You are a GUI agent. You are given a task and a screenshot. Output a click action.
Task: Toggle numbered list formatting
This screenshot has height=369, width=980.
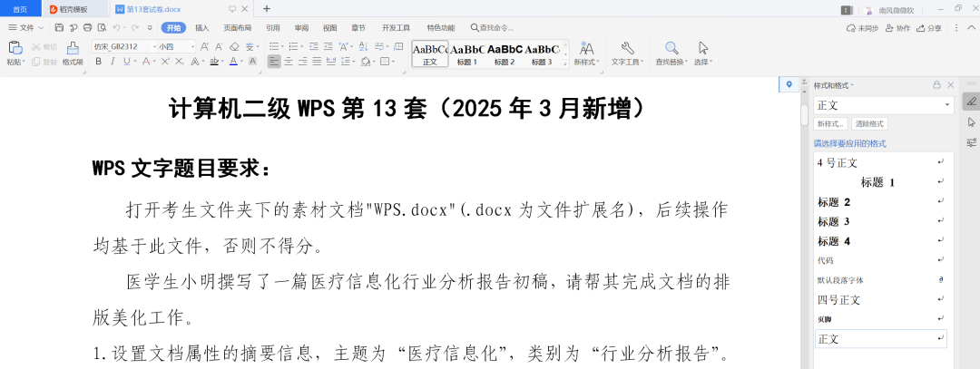[293, 47]
